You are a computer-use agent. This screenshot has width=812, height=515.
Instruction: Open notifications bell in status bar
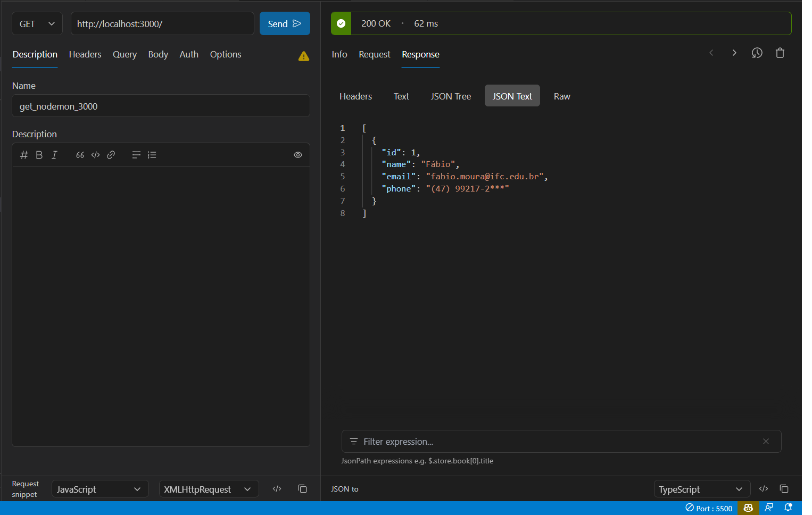[789, 508]
